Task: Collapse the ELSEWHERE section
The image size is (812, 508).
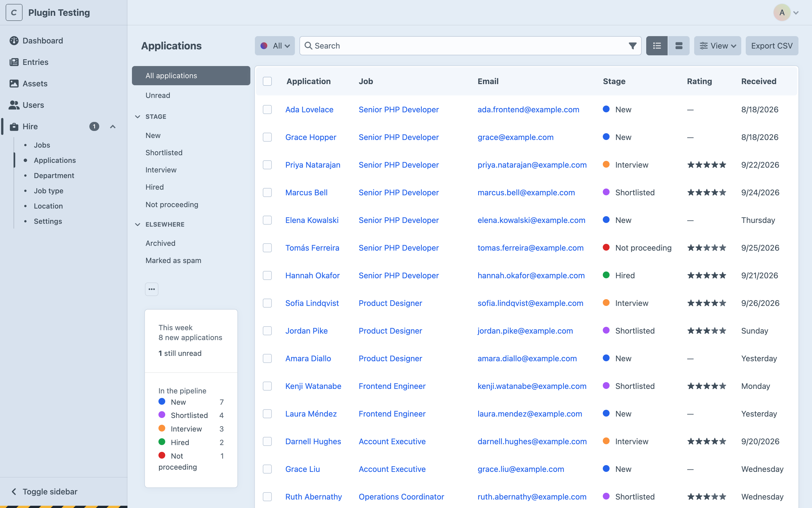Action: (138, 224)
